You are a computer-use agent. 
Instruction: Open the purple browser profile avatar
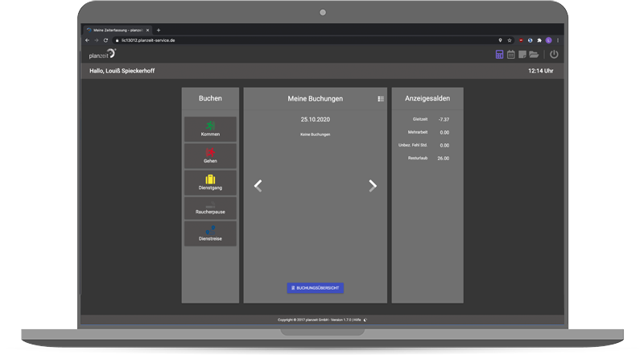click(x=548, y=40)
